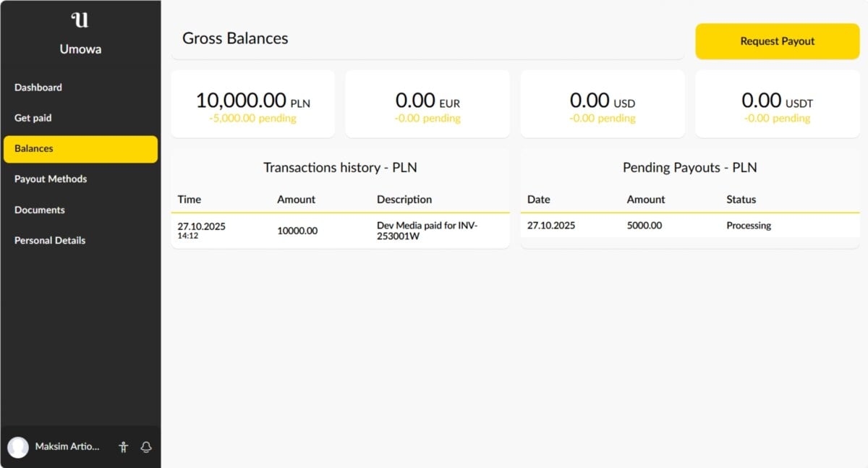Go to Get paid section

(x=33, y=118)
